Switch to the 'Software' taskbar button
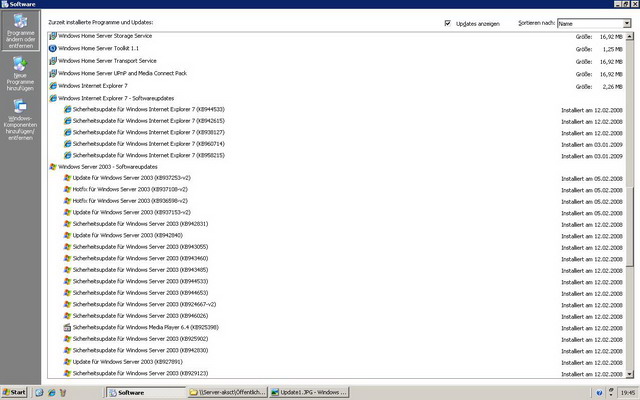Screen dimensions: 640x400 click(x=146, y=392)
